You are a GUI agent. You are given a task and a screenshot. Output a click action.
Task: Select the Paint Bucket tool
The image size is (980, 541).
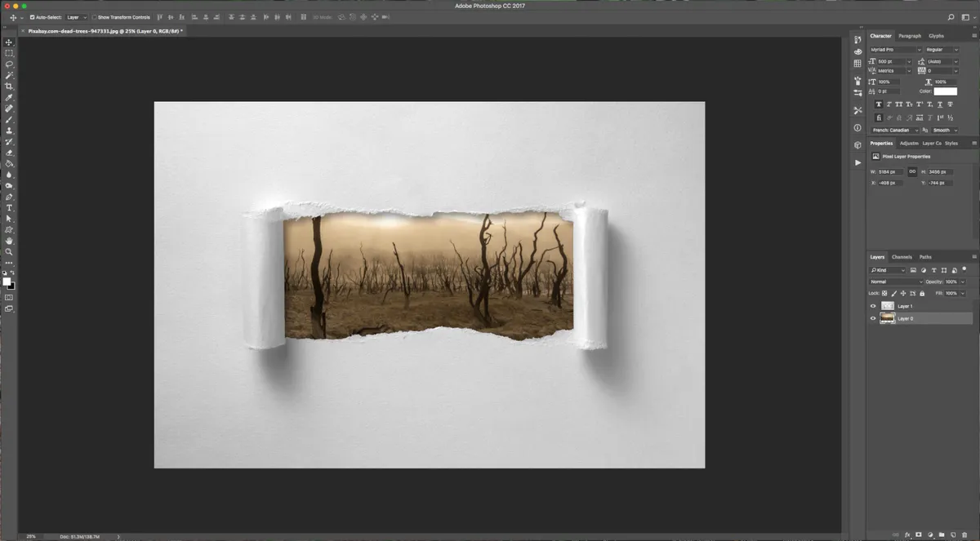[x=9, y=163]
